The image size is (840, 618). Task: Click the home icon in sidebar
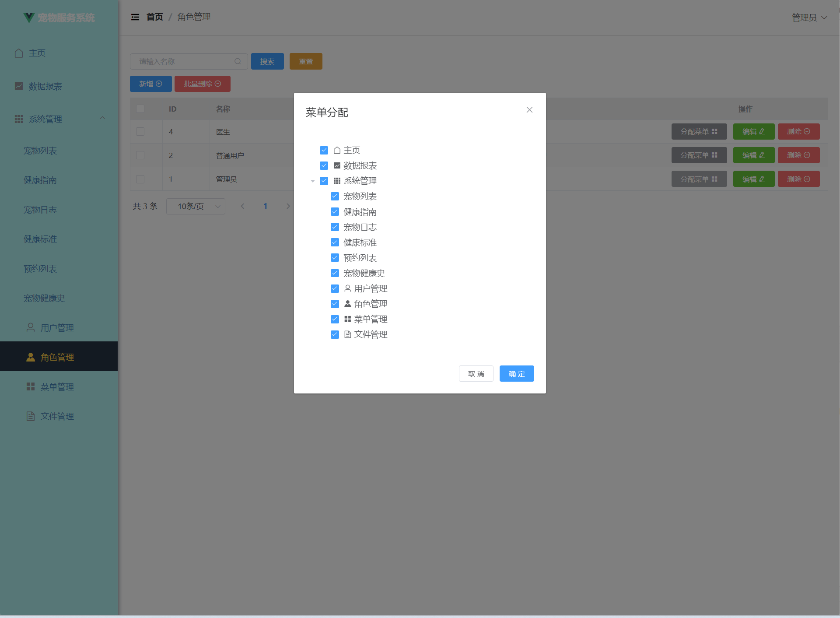click(x=19, y=53)
